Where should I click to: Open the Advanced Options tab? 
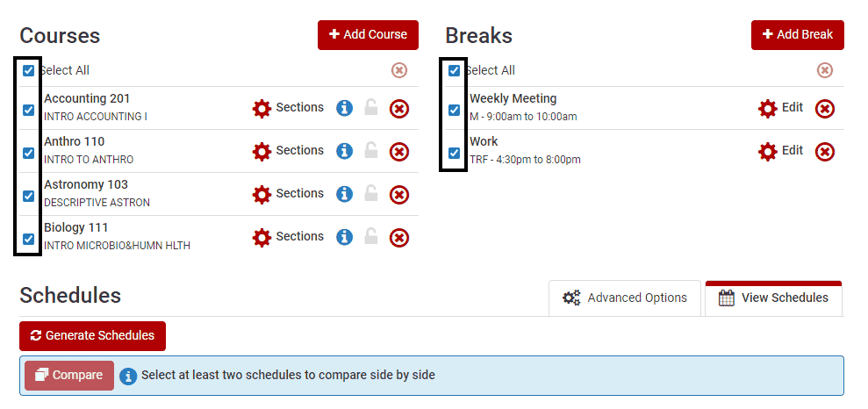click(624, 298)
